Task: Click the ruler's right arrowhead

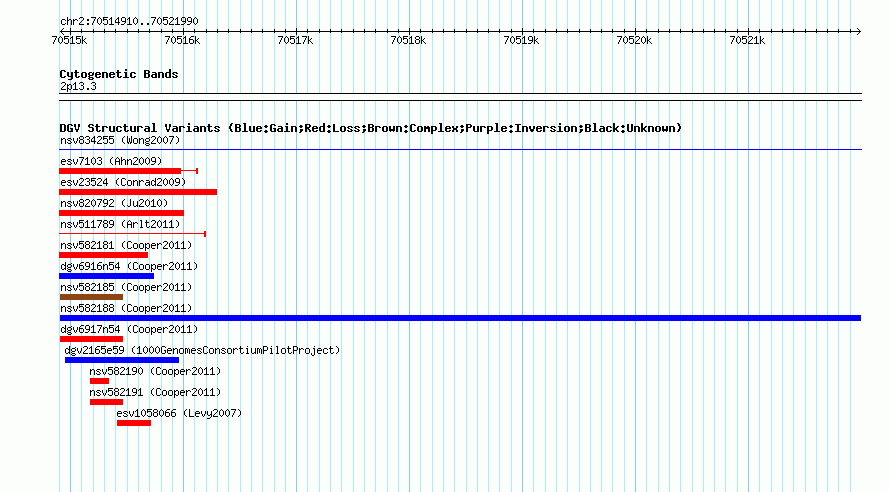Action: pos(858,31)
